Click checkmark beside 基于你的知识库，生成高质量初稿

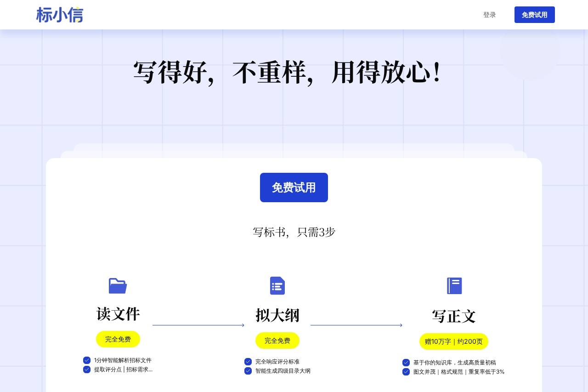pyautogui.click(x=406, y=363)
